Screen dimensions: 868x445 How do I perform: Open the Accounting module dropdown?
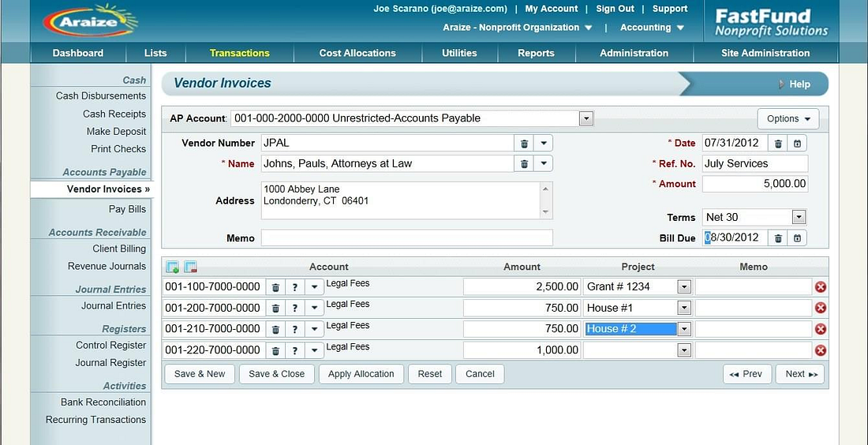tap(652, 27)
